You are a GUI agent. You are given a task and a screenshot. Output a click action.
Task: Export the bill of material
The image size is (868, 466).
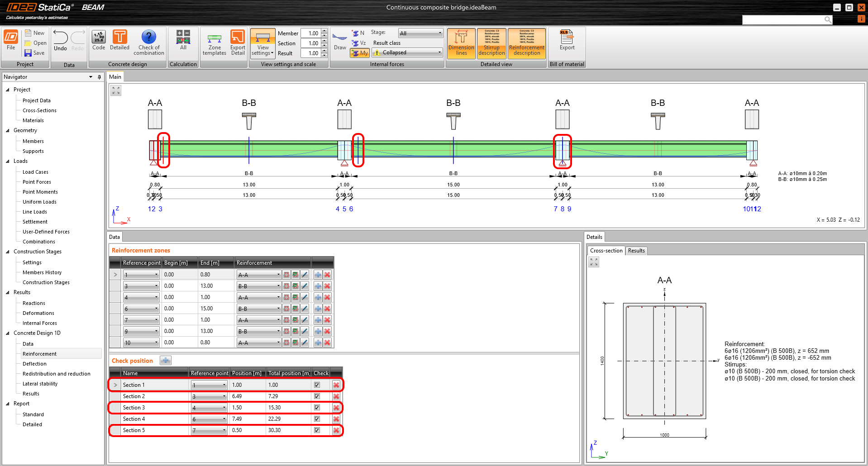pos(567,40)
